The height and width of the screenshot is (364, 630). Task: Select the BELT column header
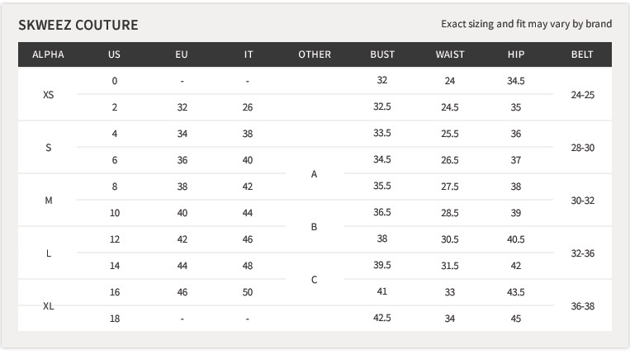click(x=582, y=54)
